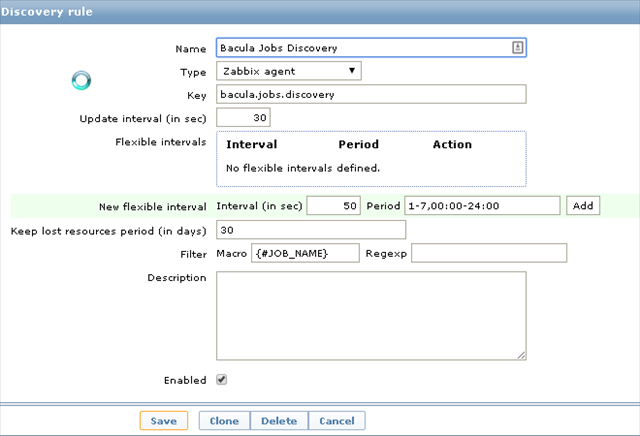
Task: Click the 'Discovery rule' title text
Action: [x=47, y=12]
